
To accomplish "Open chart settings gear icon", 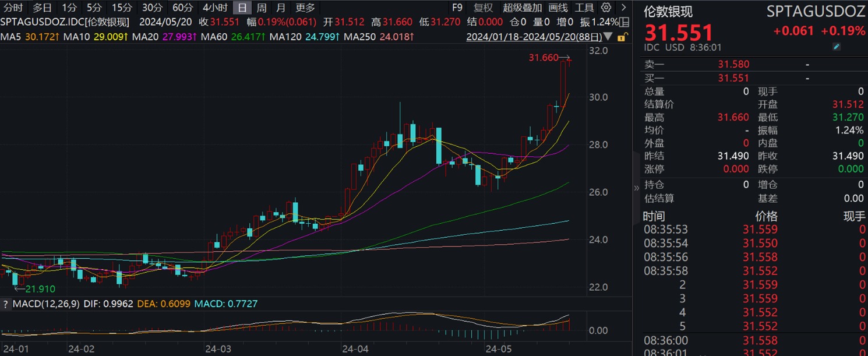I will 606,8.
